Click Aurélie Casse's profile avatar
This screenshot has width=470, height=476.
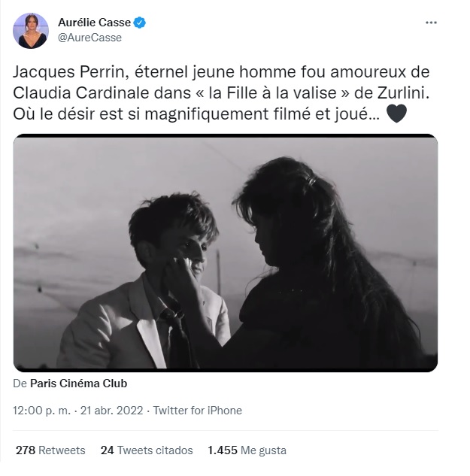coord(31,30)
